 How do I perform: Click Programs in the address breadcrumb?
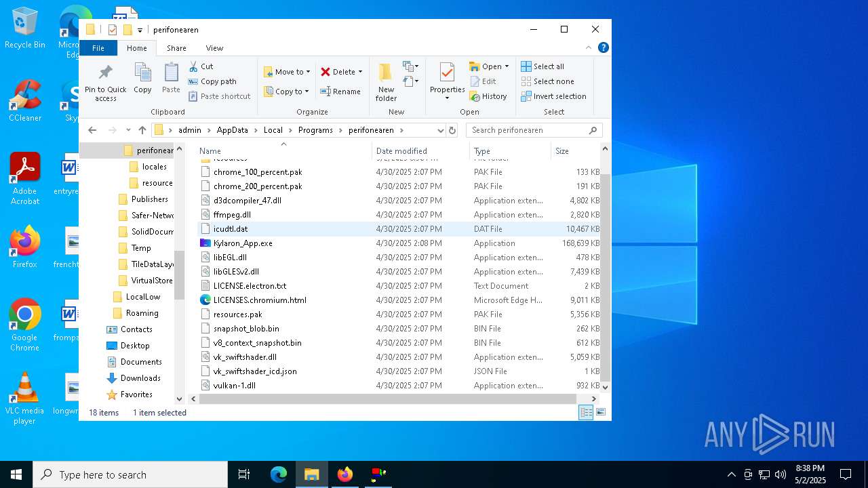[x=315, y=130]
